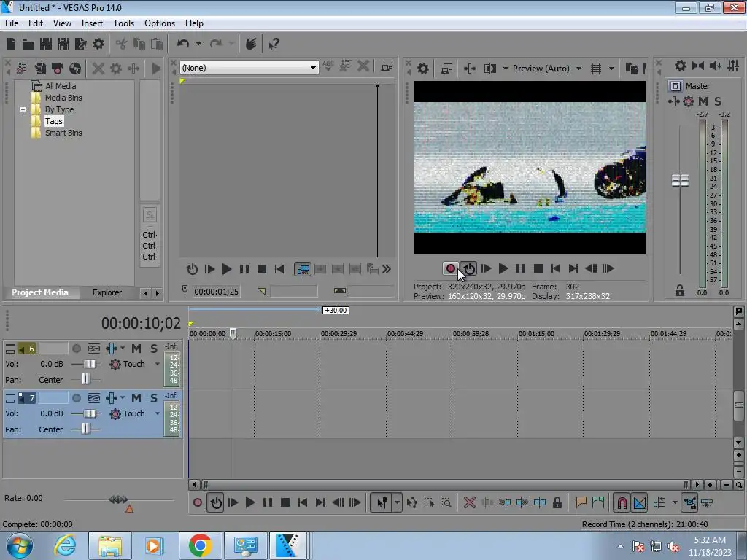747x560 pixels.
Task: Click Dim Output speaker icon in Master
Action: pyautogui.click(x=715, y=66)
